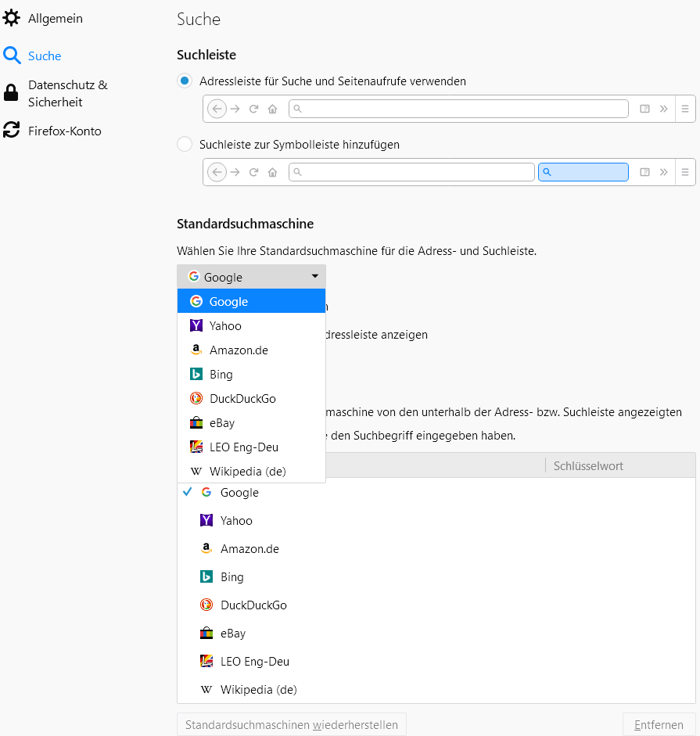Choose Google in the open dropdown list

click(x=251, y=301)
